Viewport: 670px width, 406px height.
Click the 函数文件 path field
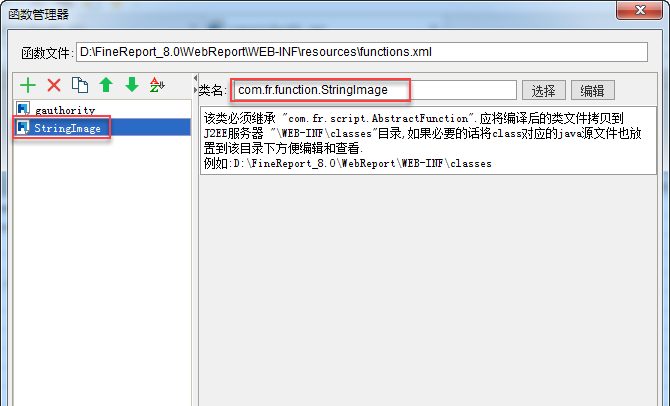[362, 52]
